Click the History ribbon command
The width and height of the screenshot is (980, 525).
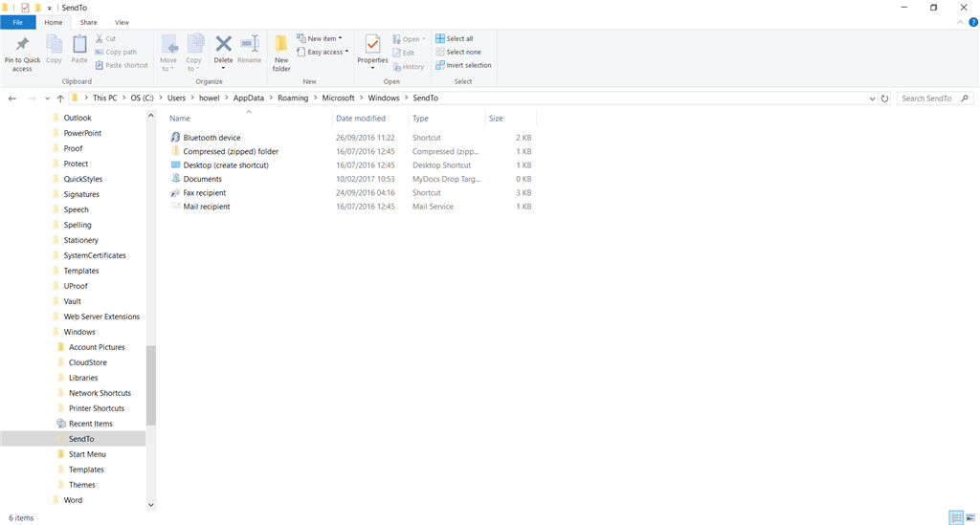[x=408, y=66]
